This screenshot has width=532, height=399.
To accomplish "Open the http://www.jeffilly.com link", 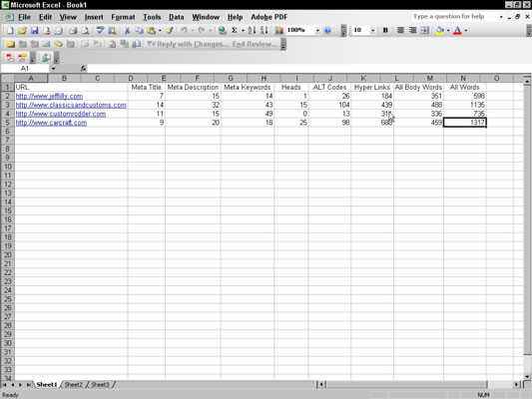I will (x=49, y=97).
